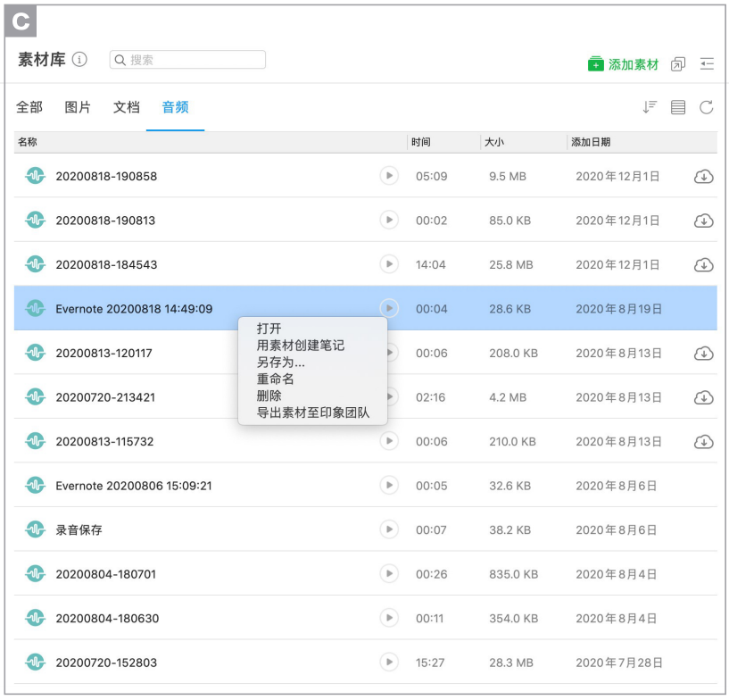Click the refresh icon

click(706, 107)
